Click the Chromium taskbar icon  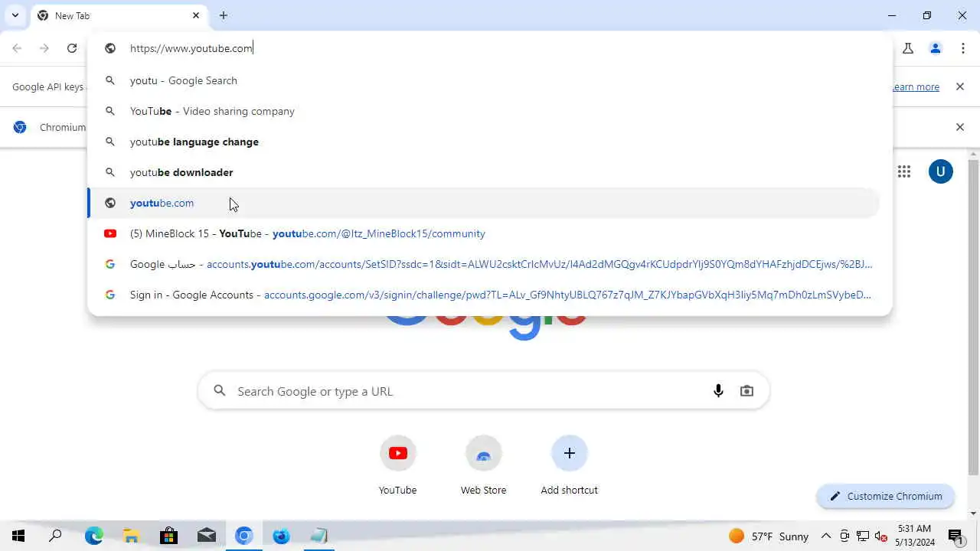pos(244,536)
